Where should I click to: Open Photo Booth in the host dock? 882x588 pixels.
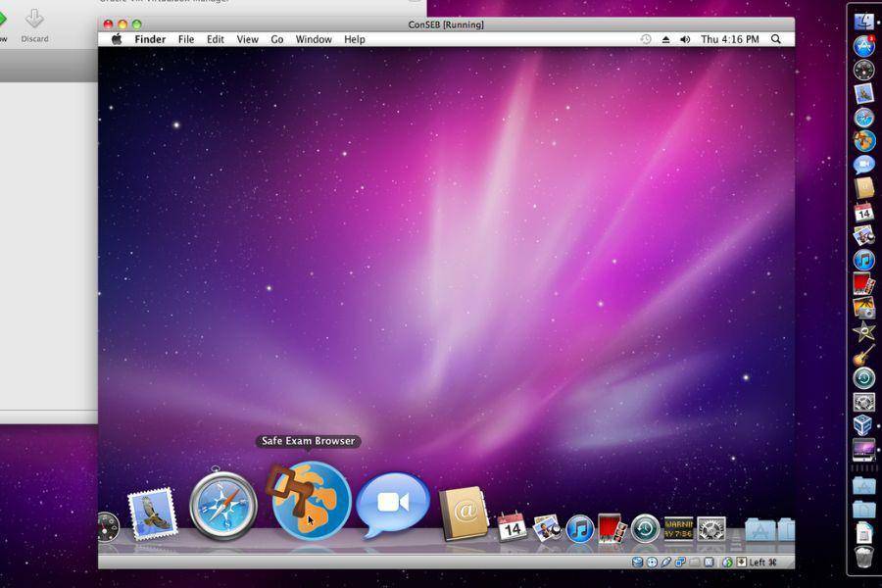[864, 283]
